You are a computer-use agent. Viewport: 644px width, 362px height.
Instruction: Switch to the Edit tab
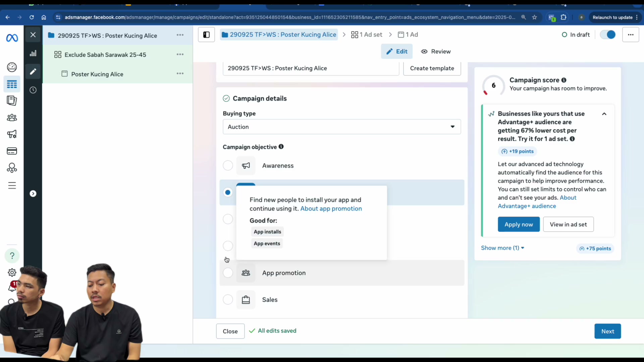pyautogui.click(x=397, y=51)
